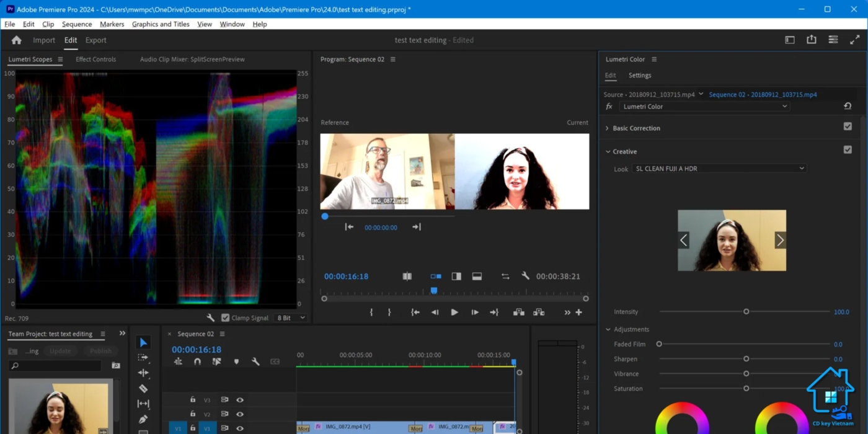Swap reference and current sides
The height and width of the screenshot is (434, 868).
click(x=505, y=277)
